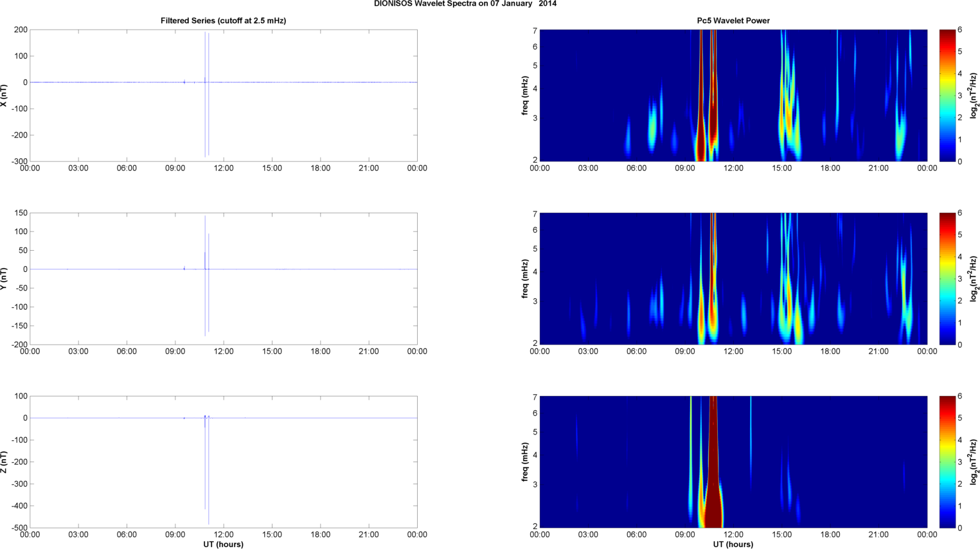
Task: Click "UT (hours)" label under the bottom spectrogram
Action: pos(733,544)
